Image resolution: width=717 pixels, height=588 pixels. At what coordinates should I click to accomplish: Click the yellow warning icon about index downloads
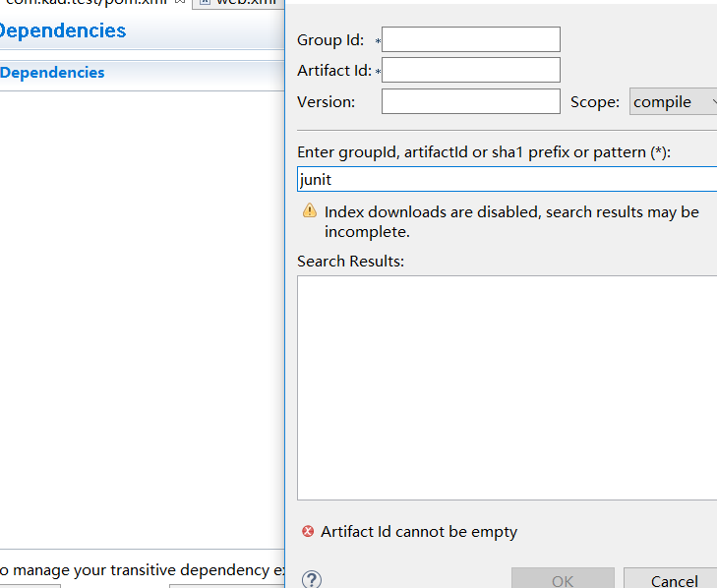pyautogui.click(x=310, y=210)
